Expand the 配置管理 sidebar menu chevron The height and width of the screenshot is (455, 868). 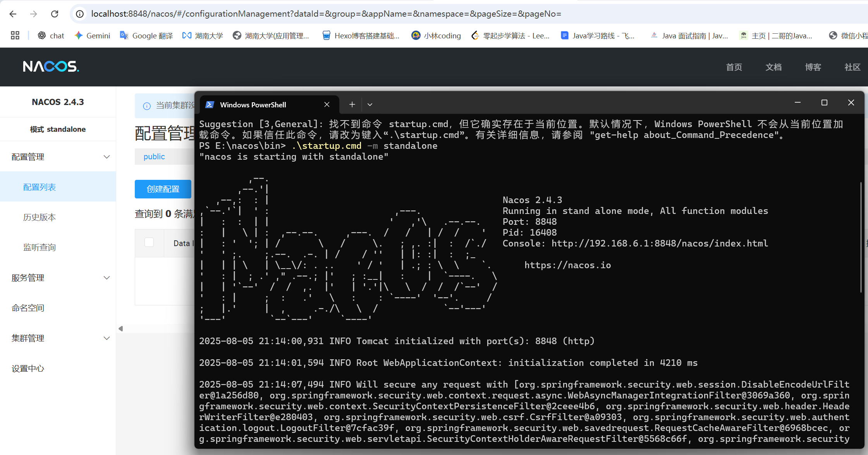[x=107, y=157]
